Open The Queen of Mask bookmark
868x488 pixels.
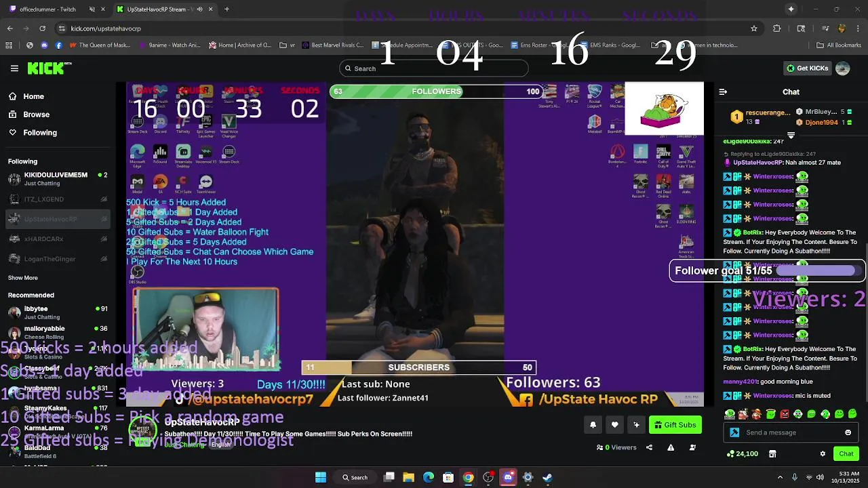tap(99, 45)
